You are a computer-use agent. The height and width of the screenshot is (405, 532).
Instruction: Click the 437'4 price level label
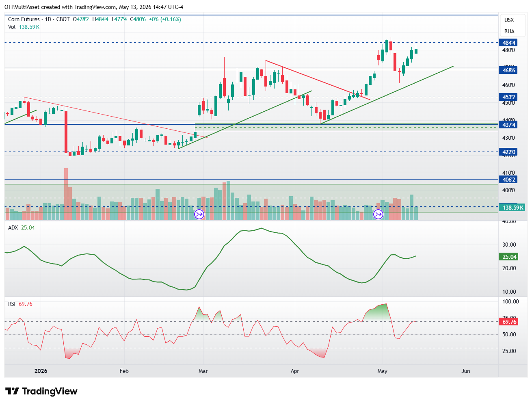[x=509, y=125]
